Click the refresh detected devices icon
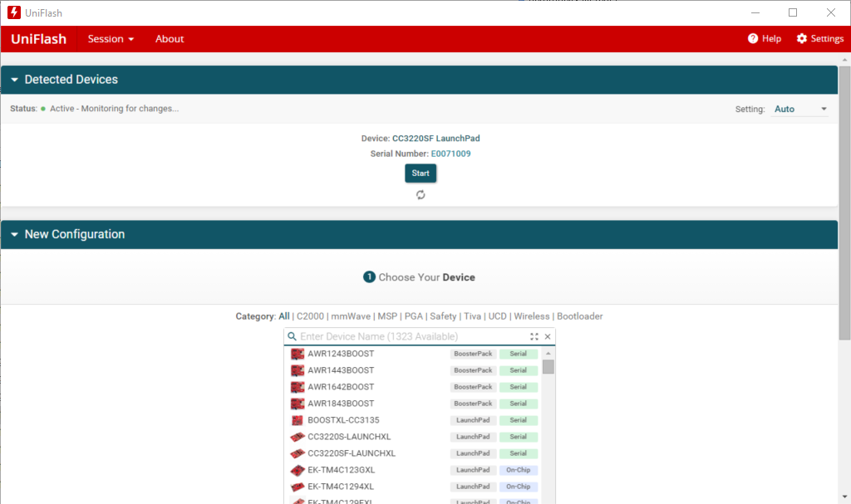 click(x=421, y=195)
